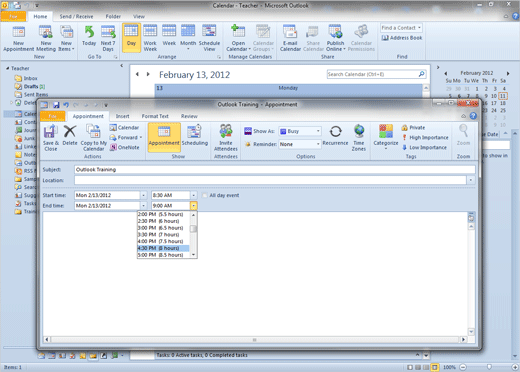Open the Scheduling view
This screenshot has width=520, height=372.
pyautogui.click(x=195, y=135)
